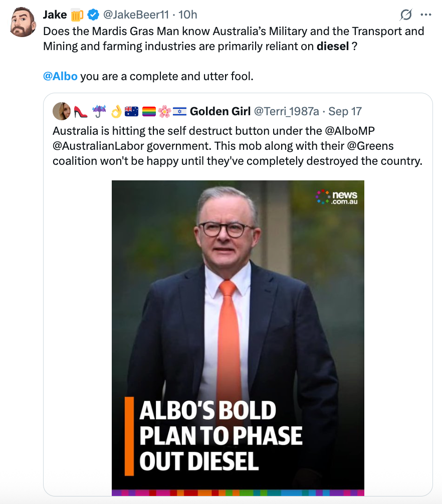Click the news.com.au logo in image
Image resolution: width=442 pixels, height=504 pixels.
(337, 197)
